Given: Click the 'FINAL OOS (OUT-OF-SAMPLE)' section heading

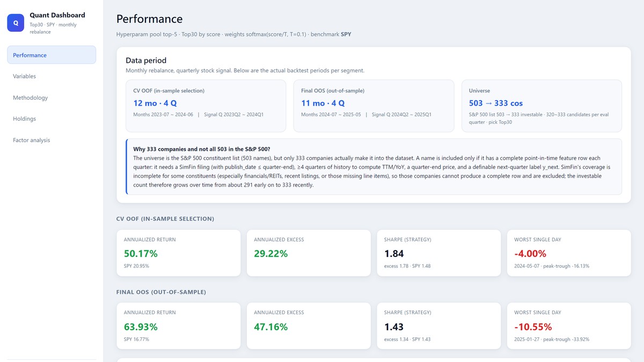Looking at the screenshot, I should point(161,292).
